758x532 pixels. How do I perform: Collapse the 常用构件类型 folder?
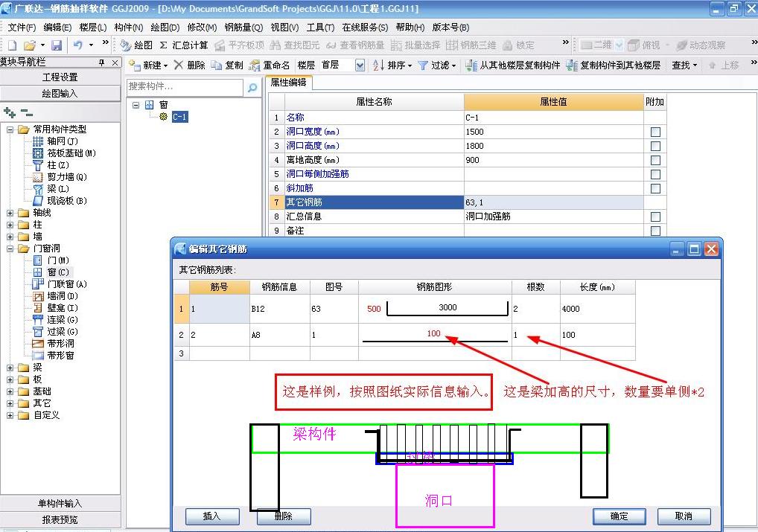pos(10,129)
